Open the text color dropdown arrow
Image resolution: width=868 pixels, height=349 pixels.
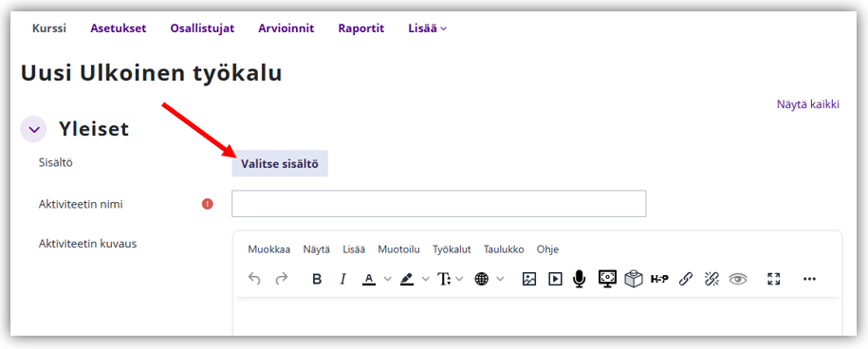pos(387,280)
